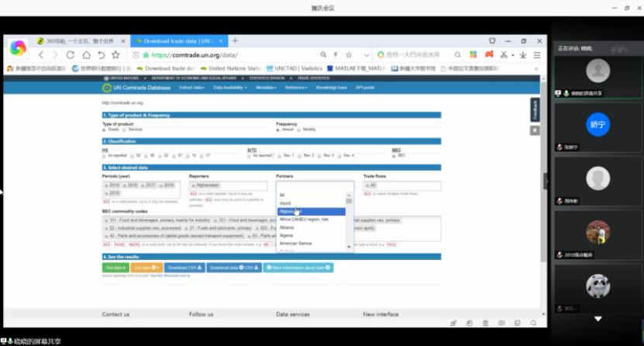Click search magnifier in the search box
The height and width of the screenshot is (346, 644).
pos(457,54)
